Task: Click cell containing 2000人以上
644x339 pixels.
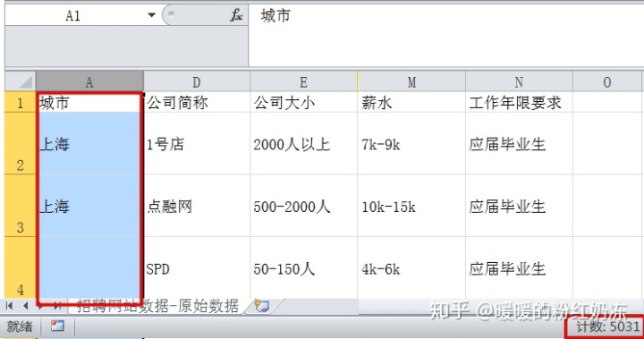Action: [303, 143]
